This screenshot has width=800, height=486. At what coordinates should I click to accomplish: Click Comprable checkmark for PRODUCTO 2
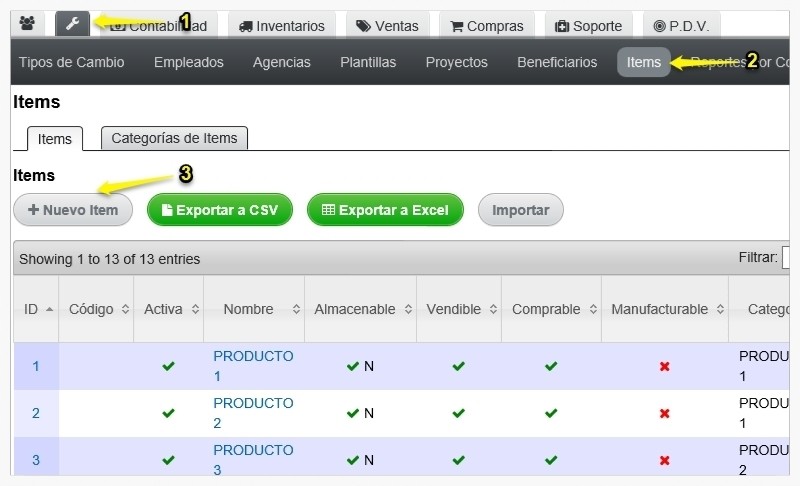pos(551,413)
